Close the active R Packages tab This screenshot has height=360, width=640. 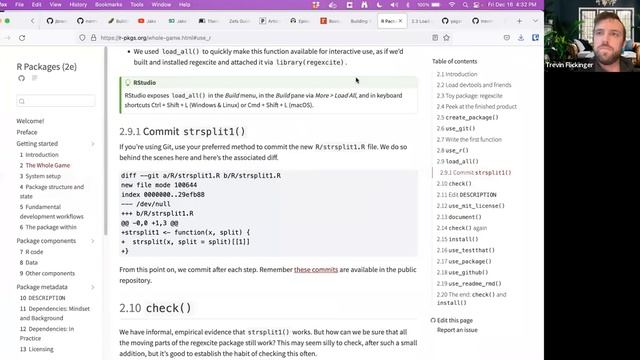coord(400,21)
